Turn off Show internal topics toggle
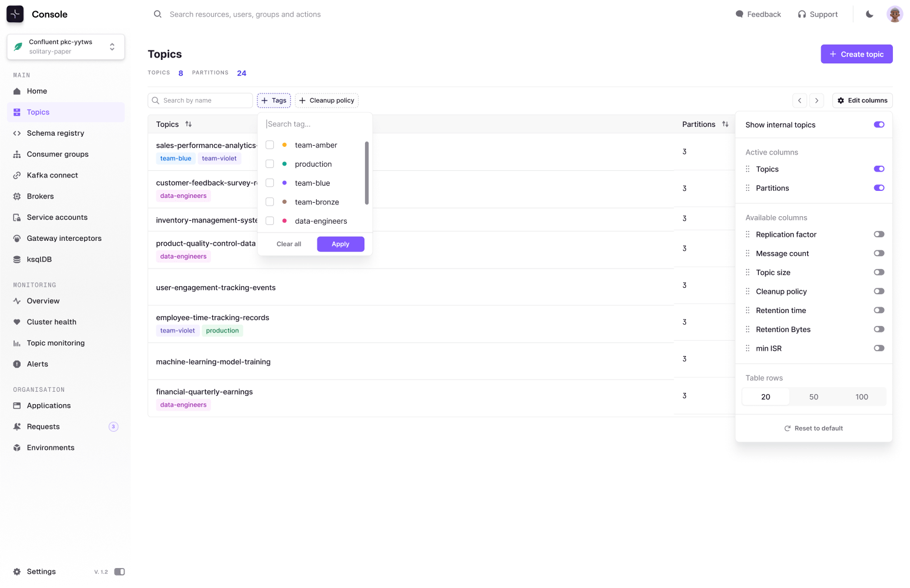Image resolution: width=910 pixels, height=588 pixels. point(879,125)
